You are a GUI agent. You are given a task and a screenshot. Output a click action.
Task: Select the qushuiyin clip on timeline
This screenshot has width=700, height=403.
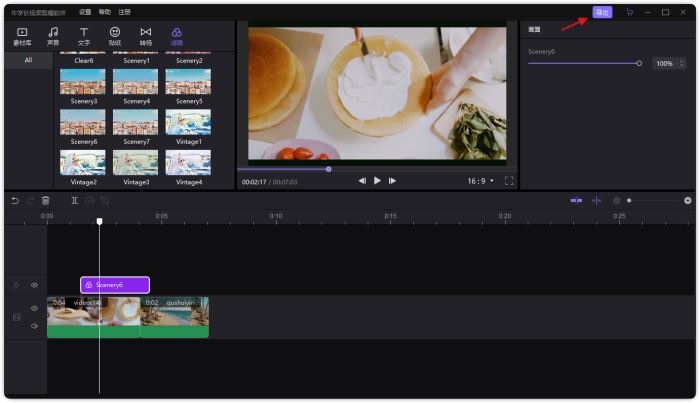click(175, 317)
